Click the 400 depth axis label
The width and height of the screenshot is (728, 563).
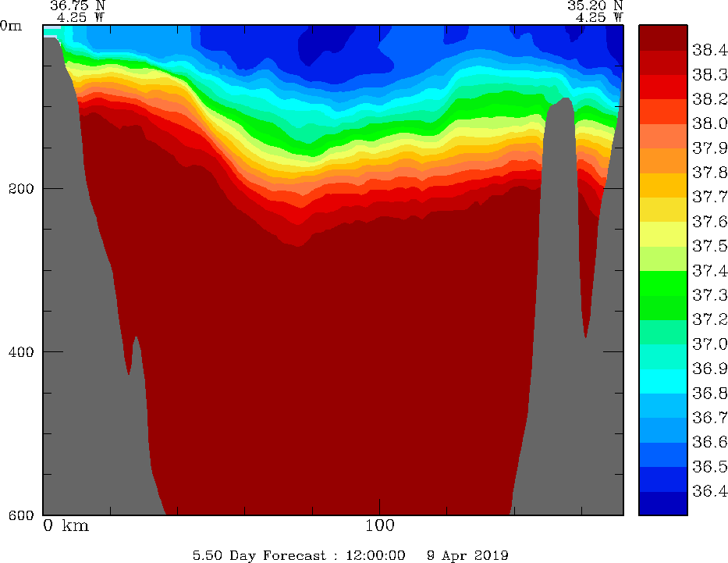(21, 351)
